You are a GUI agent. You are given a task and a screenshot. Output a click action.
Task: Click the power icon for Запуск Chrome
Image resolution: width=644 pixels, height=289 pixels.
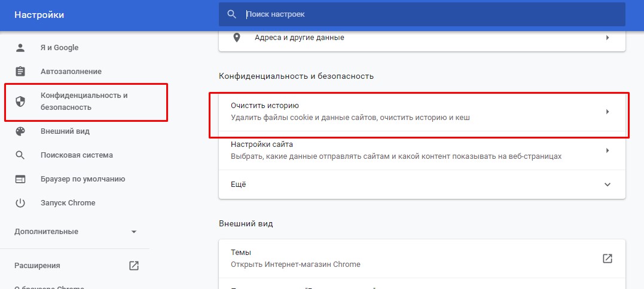tap(20, 203)
